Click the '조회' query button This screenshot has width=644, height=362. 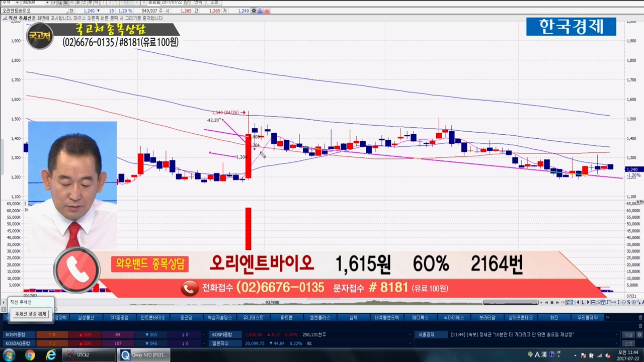tap(214, 3)
